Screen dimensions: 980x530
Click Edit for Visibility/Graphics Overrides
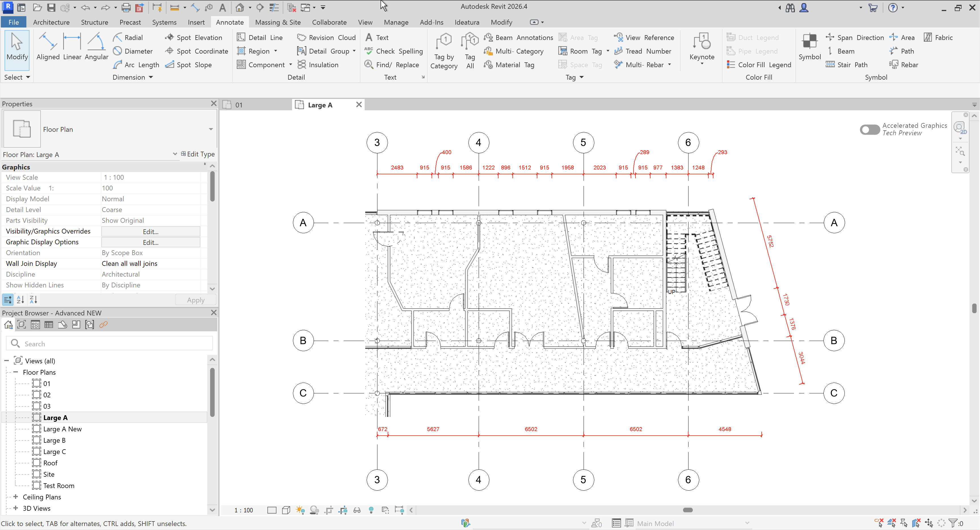[x=151, y=231]
